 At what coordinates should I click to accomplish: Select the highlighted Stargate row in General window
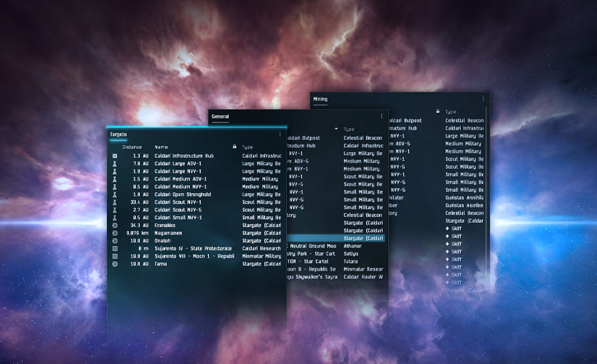click(336, 238)
